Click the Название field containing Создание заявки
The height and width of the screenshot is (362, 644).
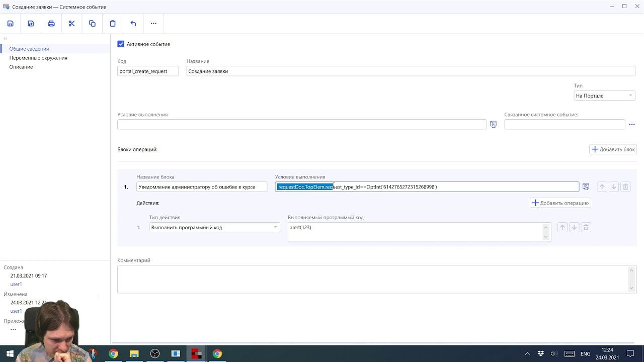point(411,71)
